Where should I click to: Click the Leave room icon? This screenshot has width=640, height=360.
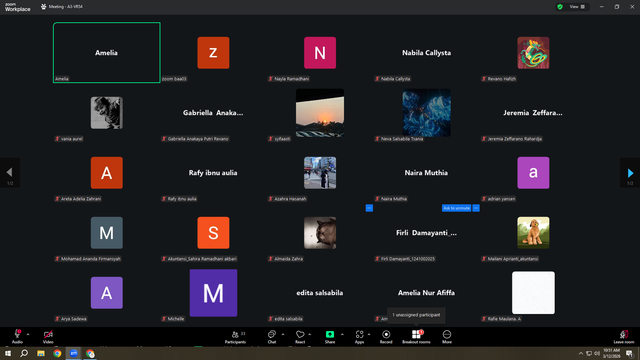click(624, 334)
